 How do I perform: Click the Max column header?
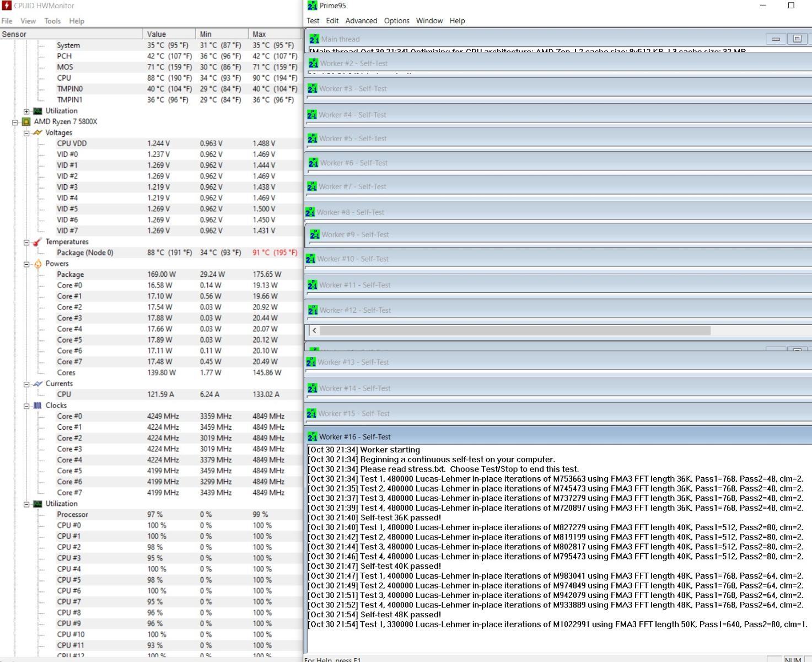(275, 34)
